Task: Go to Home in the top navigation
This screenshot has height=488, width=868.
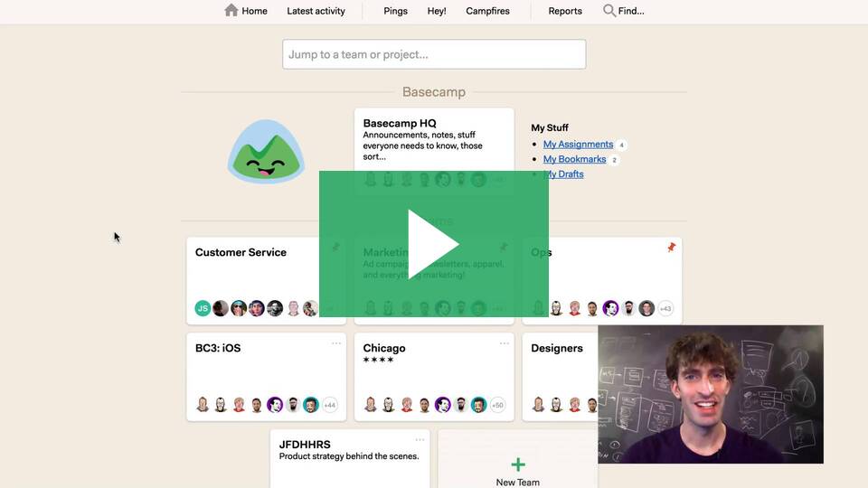Action: (246, 11)
